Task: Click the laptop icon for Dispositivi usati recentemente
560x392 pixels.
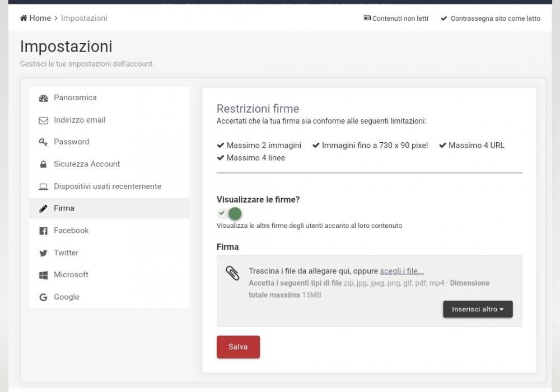Action: [44, 186]
